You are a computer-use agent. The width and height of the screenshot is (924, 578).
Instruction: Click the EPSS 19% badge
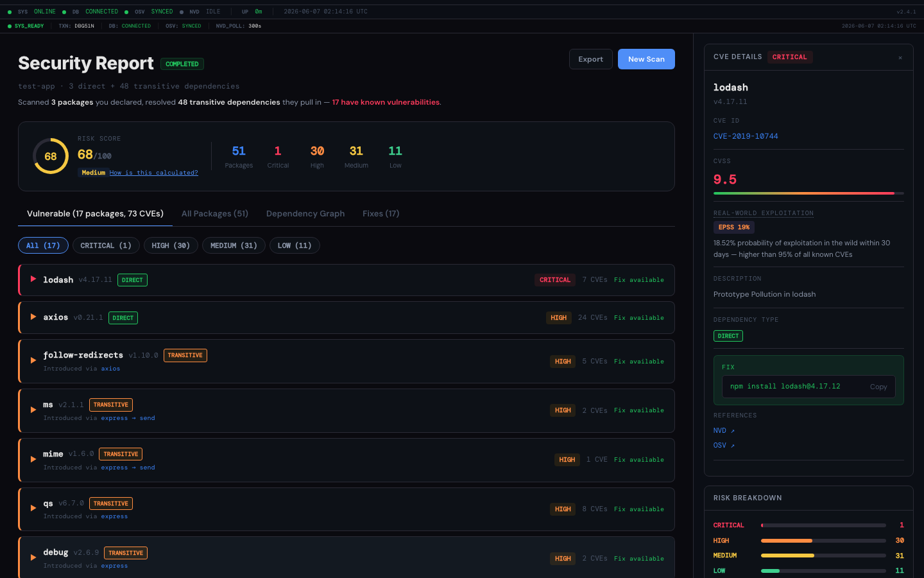[734, 227]
